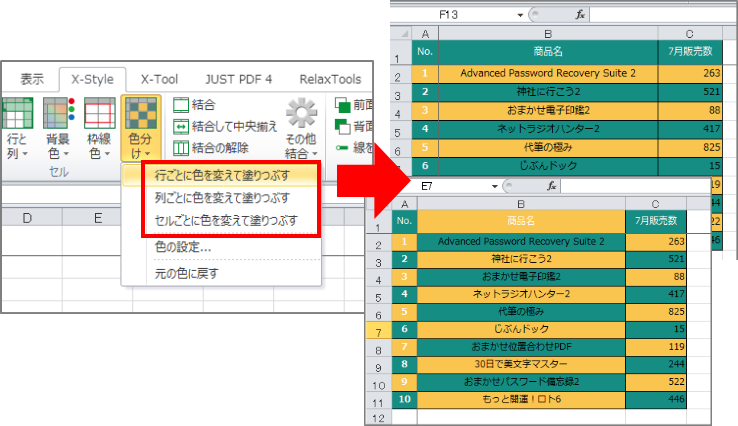Open the 枠線色 border color tool
738x426 pixels.
click(99, 128)
